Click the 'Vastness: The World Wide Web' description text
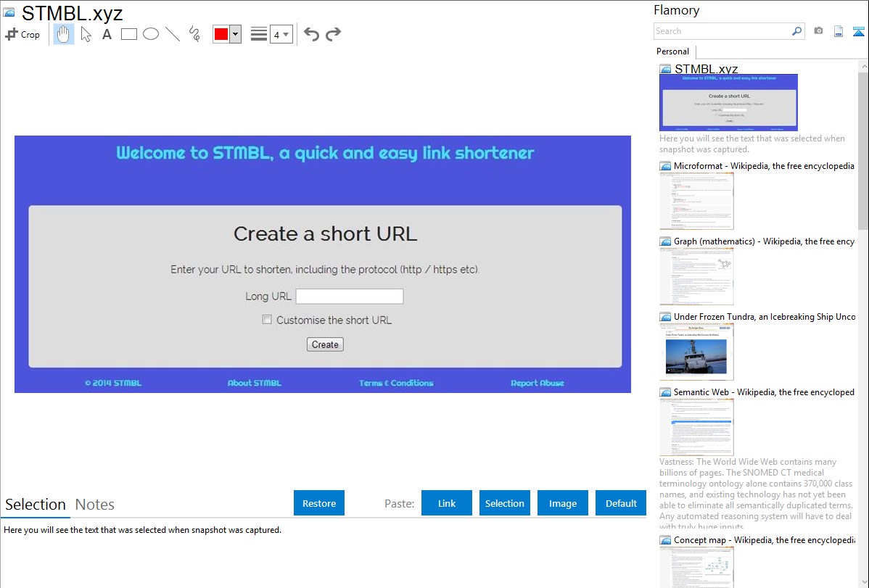The height and width of the screenshot is (588, 869). [x=756, y=494]
